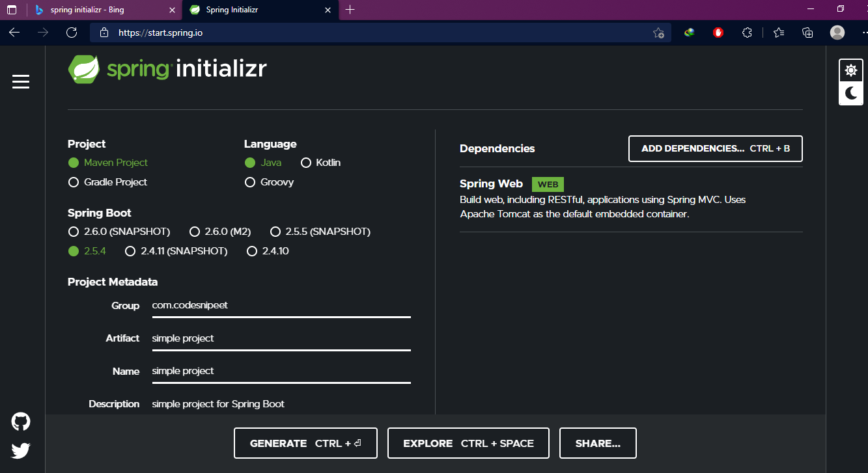
Task: Choose Groovy as language
Action: 269,182
